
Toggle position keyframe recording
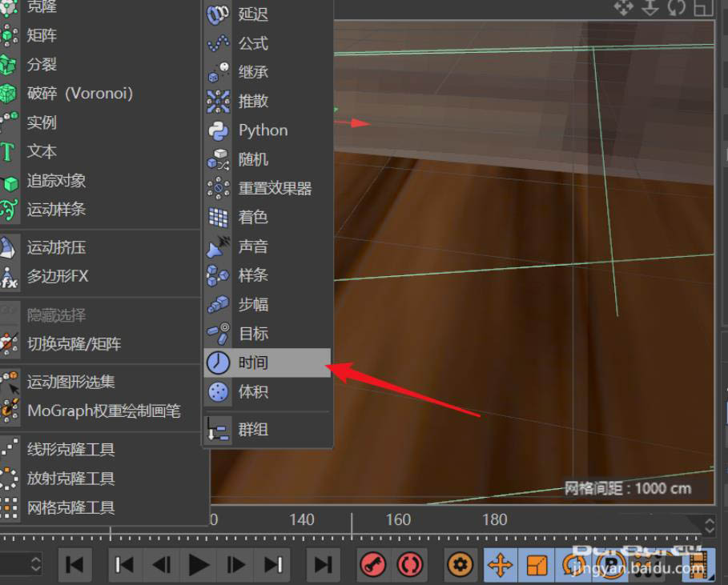pos(500,565)
